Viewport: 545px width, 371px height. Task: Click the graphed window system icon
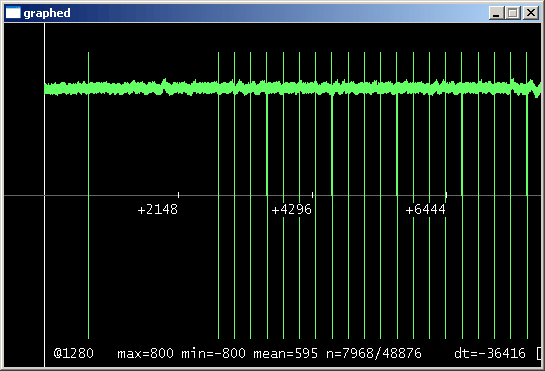tap(13, 13)
